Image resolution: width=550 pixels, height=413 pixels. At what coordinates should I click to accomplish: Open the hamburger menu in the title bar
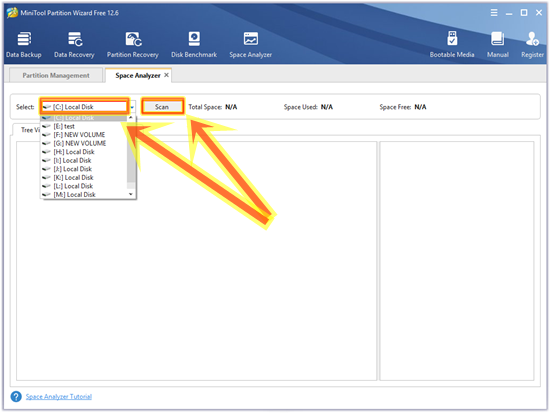(x=494, y=13)
